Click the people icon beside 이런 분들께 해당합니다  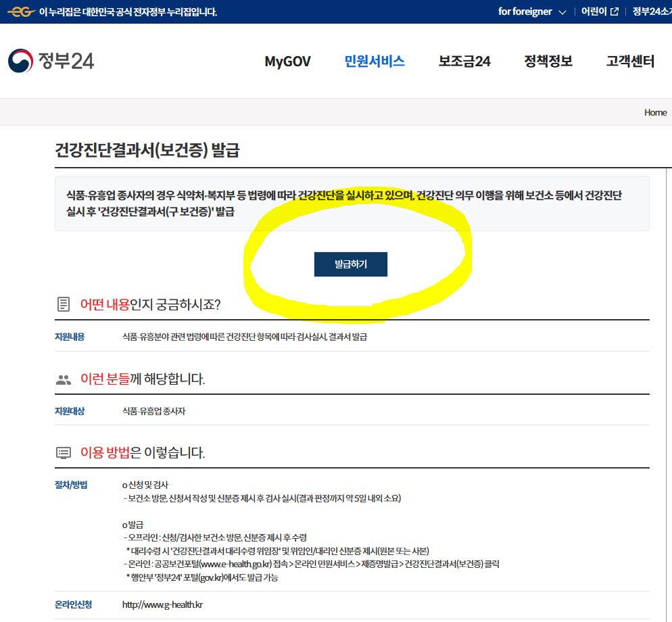click(64, 379)
